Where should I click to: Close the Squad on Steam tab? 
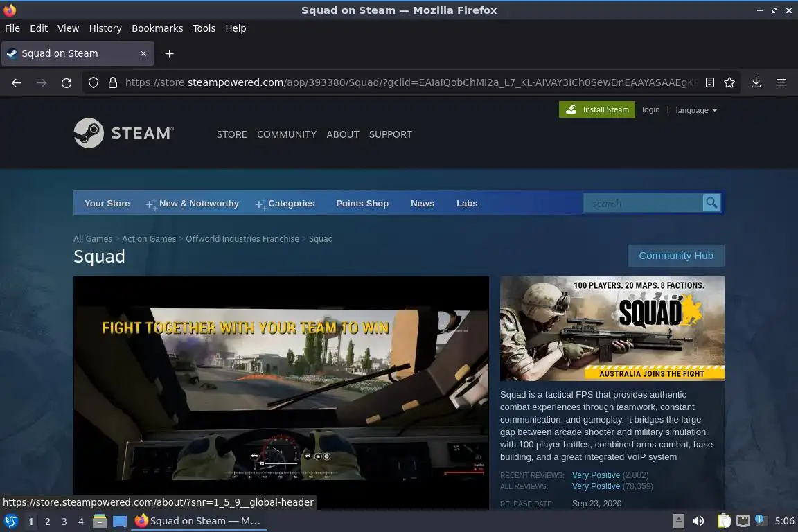[143, 53]
